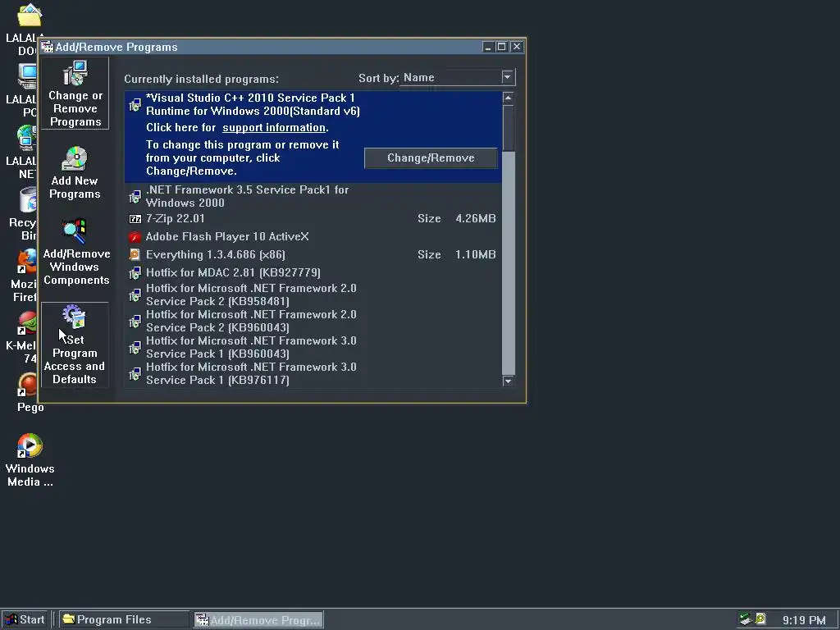Click the network tray icon
Image resolution: width=840 pixels, height=630 pixels.
[745, 619]
